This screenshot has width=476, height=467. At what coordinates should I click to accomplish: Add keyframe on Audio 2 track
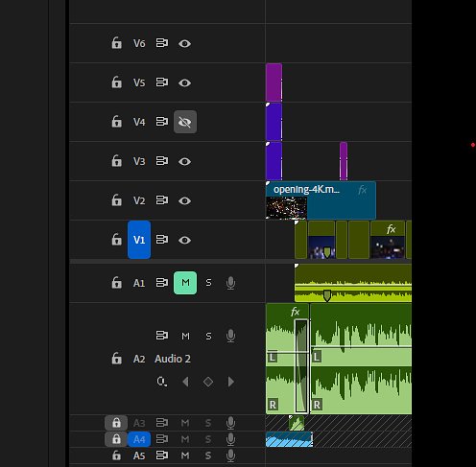click(x=208, y=382)
